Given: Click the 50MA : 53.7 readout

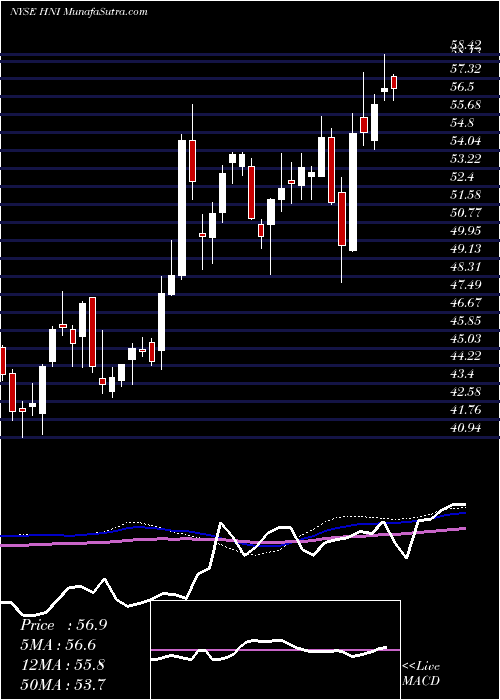Looking at the screenshot, I should click(x=63, y=684).
